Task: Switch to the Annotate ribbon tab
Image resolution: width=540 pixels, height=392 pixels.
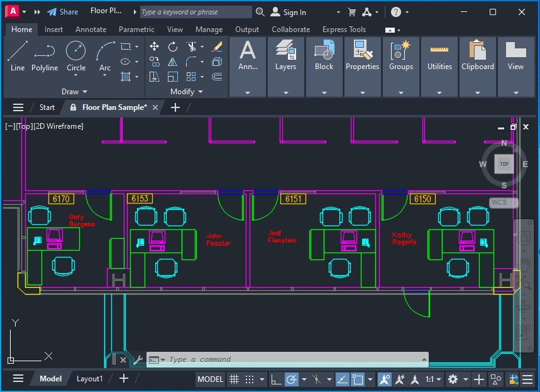Action: point(91,30)
